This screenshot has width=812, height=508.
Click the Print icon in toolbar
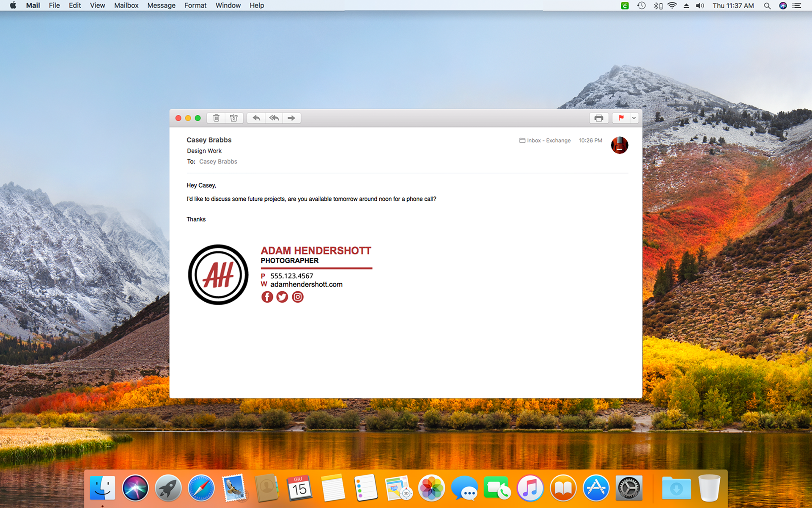598,118
